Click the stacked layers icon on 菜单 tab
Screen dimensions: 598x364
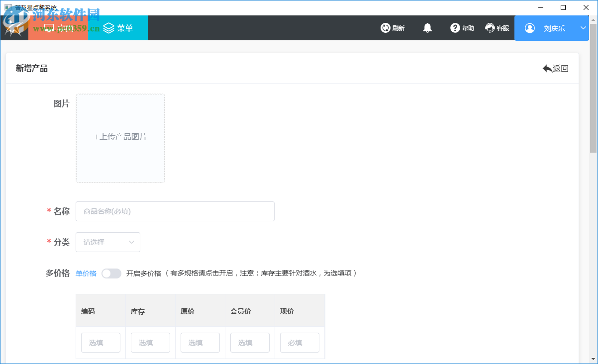(108, 28)
